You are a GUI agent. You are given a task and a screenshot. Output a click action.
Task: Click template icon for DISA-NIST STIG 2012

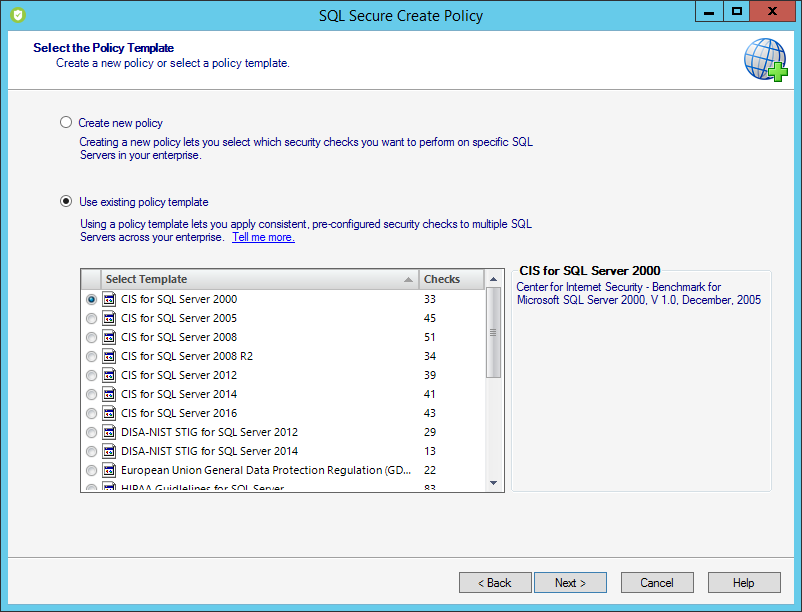click(x=109, y=432)
